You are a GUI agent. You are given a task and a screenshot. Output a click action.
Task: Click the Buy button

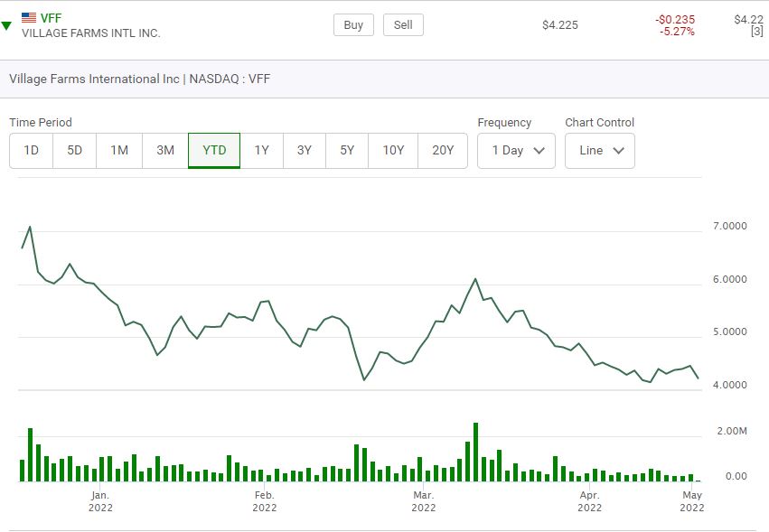pyautogui.click(x=353, y=25)
